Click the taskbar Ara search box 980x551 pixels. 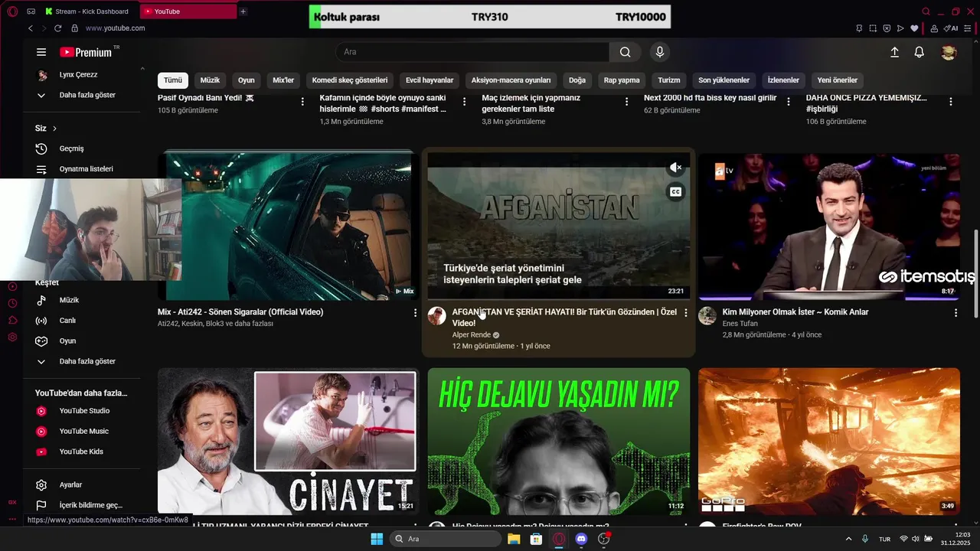coord(446,540)
